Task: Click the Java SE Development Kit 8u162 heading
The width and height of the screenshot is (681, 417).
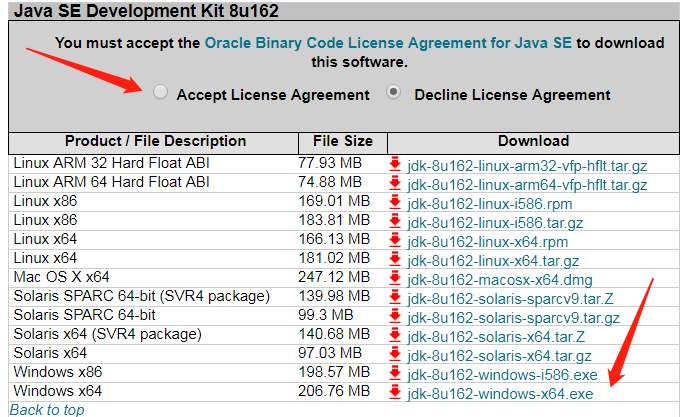Action: pyautogui.click(x=146, y=11)
